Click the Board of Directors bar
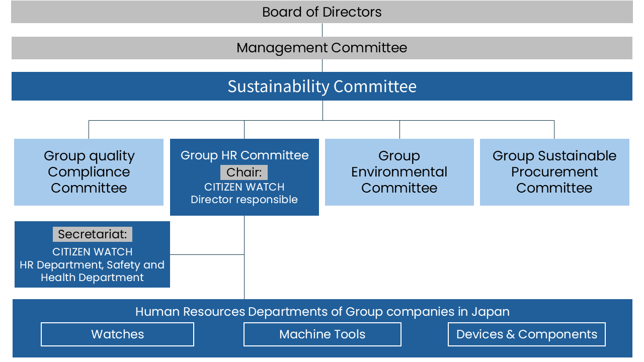 coord(322,12)
